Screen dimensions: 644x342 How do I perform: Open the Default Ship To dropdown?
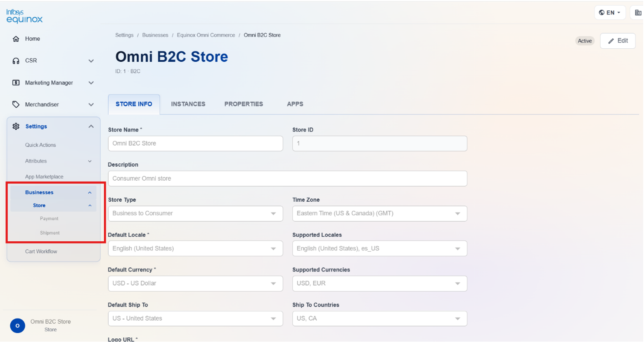coord(195,318)
